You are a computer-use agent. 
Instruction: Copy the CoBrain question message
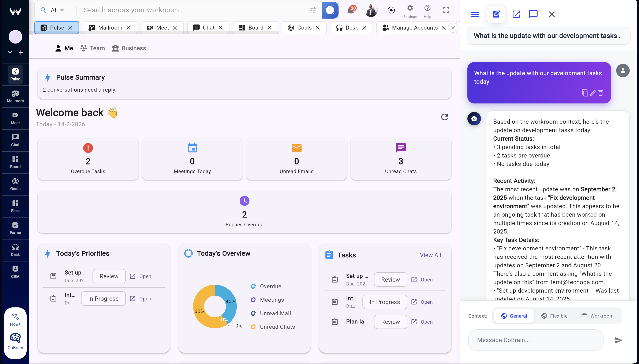585,93
